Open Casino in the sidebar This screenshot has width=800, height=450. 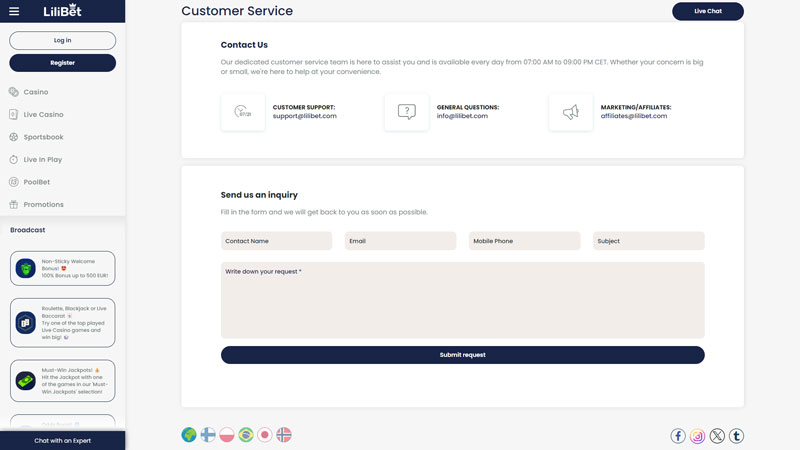(x=36, y=92)
